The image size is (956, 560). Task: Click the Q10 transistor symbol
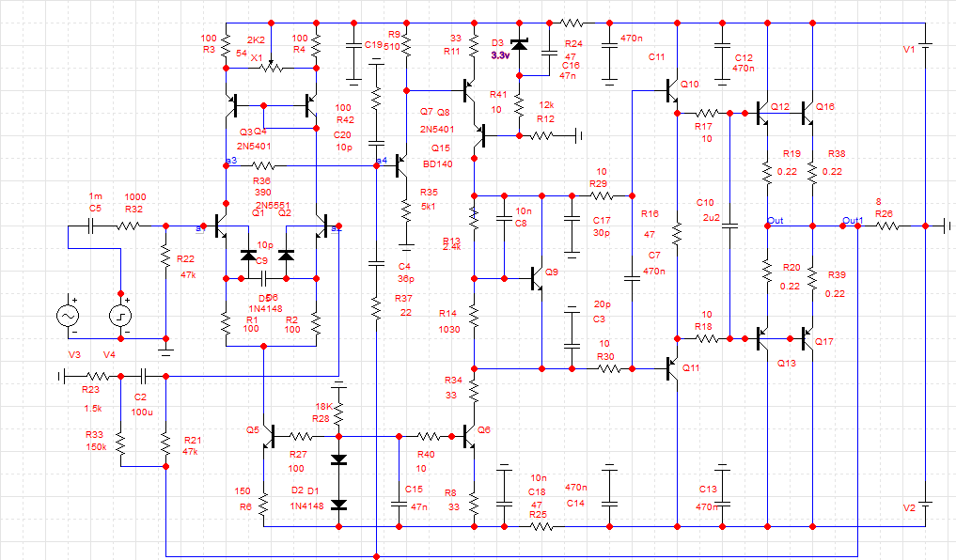[670, 91]
